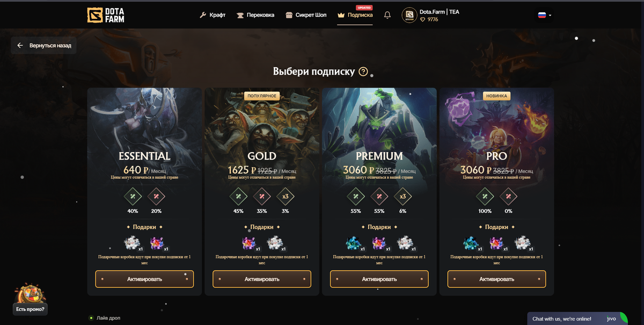Image resolution: width=644 pixels, height=325 pixels.
Task: Click the Dota.Farm profile avatar
Action: pyautogui.click(x=409, y=15)
